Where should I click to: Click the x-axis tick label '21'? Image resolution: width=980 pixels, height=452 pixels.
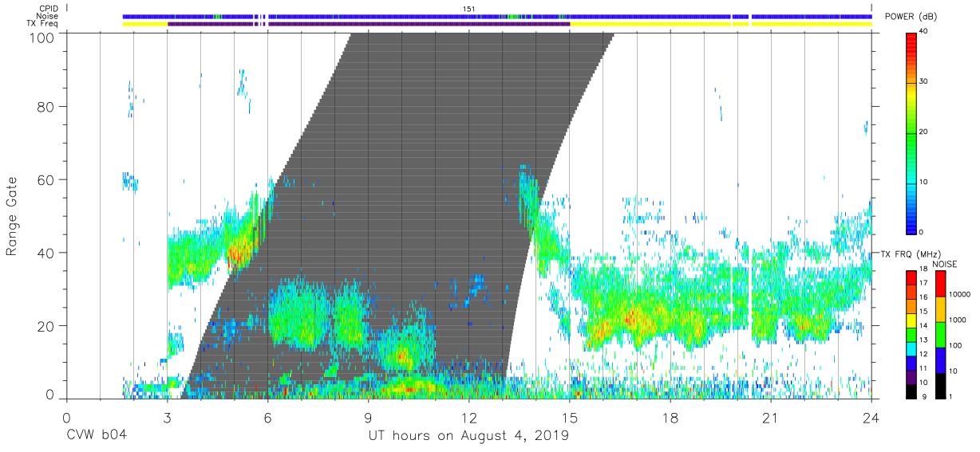point(771,419)
